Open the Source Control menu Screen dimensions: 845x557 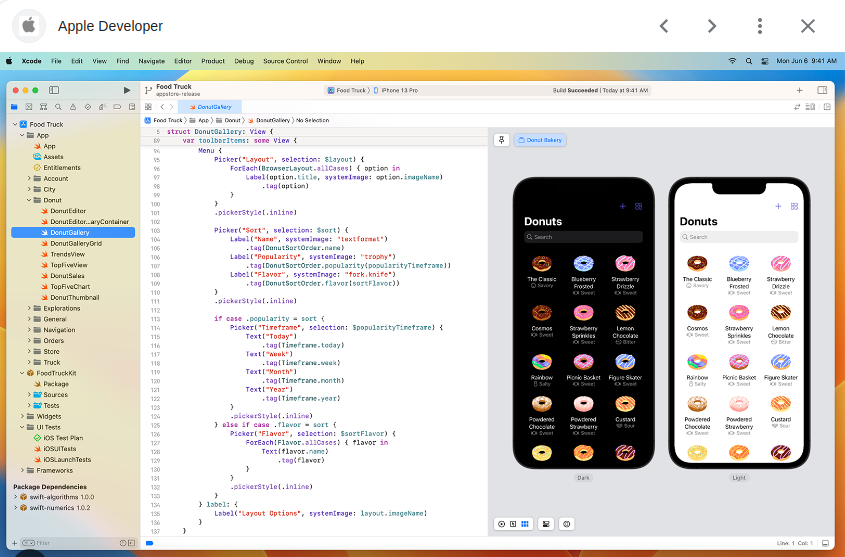(x=286, y=61)
